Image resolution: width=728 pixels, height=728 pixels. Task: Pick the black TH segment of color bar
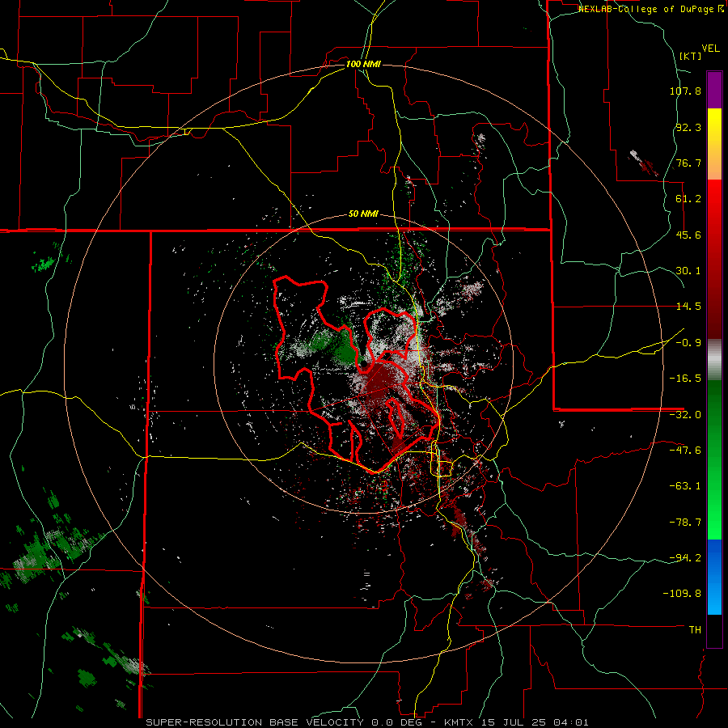714,630
